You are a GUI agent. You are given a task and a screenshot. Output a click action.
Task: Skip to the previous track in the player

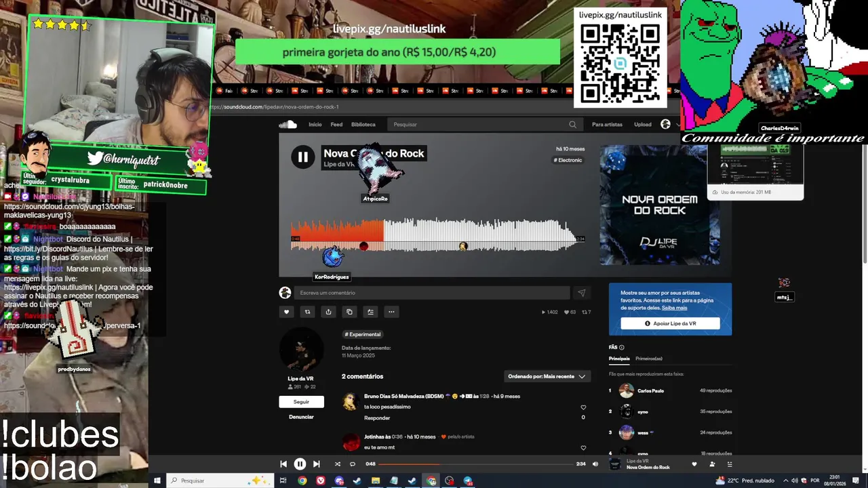283,464
